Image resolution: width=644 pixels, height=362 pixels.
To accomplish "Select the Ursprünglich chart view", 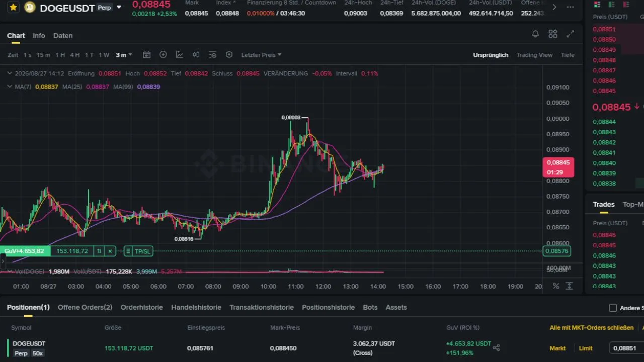I will click(491, 55).
